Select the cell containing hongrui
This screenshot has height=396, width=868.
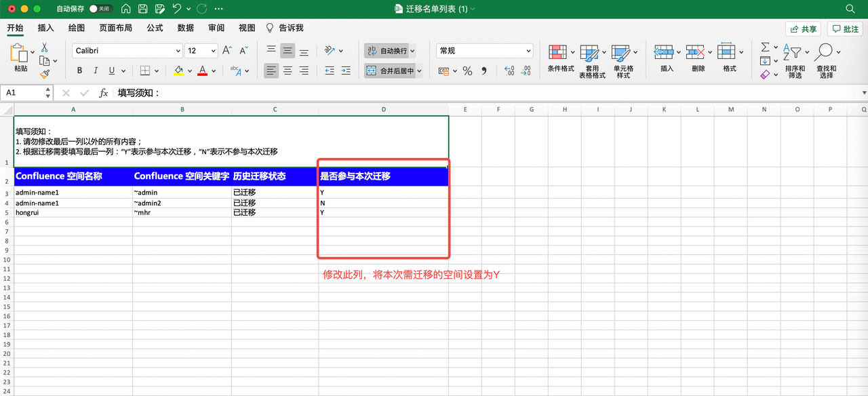73,212
